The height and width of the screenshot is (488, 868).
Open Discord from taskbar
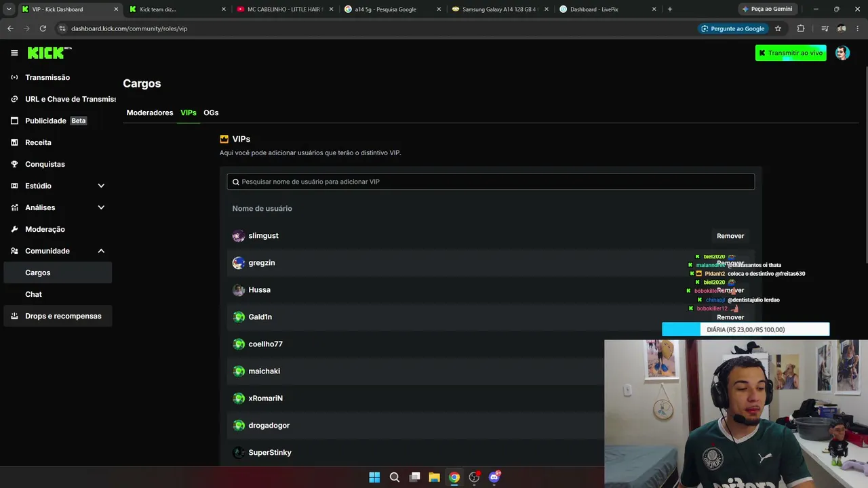click(x=494, y=477)
